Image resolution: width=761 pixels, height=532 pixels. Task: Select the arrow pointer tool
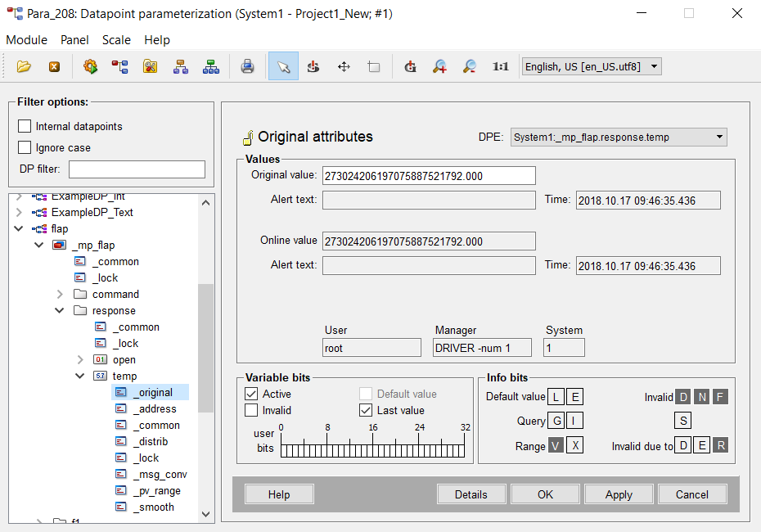tap(283, 66)
